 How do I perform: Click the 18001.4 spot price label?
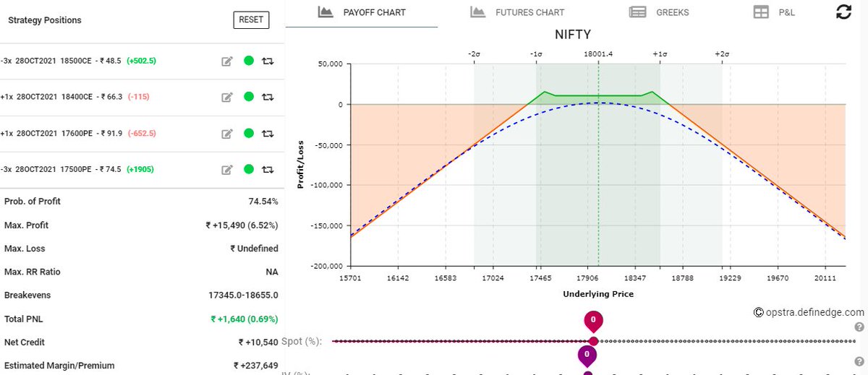597,54
